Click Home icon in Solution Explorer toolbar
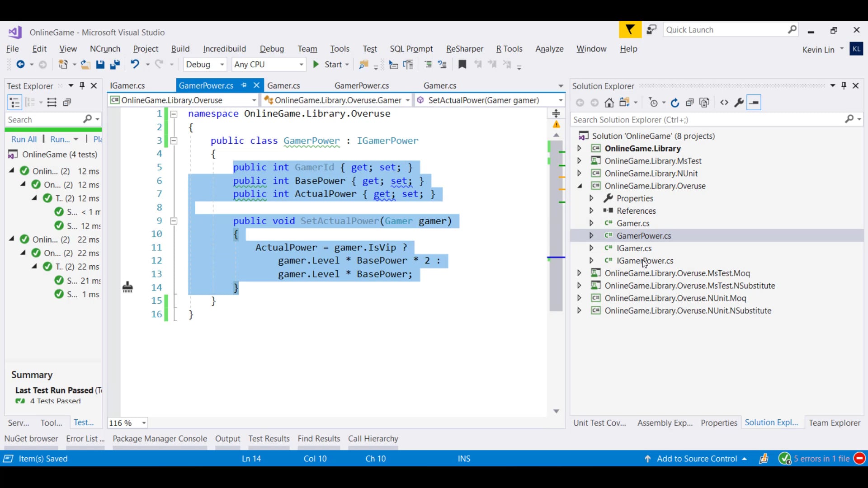This screenshot has width=868, height=488. [609, 103]
